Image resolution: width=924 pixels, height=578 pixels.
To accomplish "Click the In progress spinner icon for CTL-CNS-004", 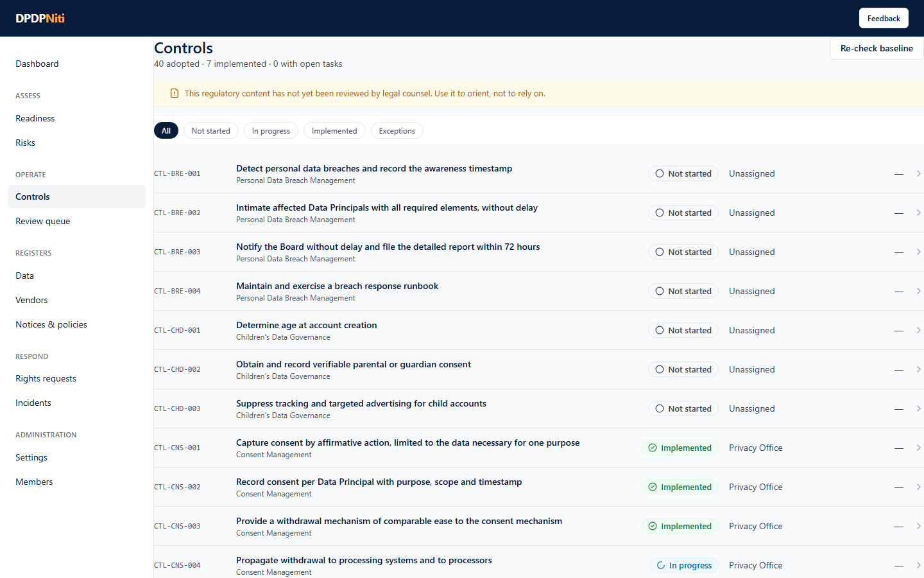I will [x=661, y=565].
